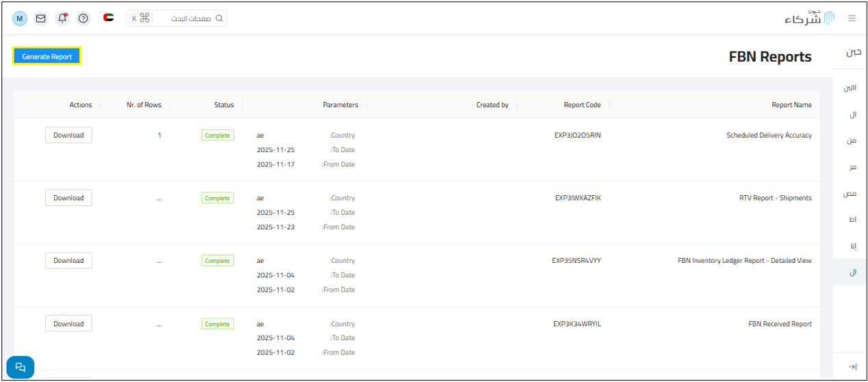Open the help question mark icon
868x382 pixels.
84,18
